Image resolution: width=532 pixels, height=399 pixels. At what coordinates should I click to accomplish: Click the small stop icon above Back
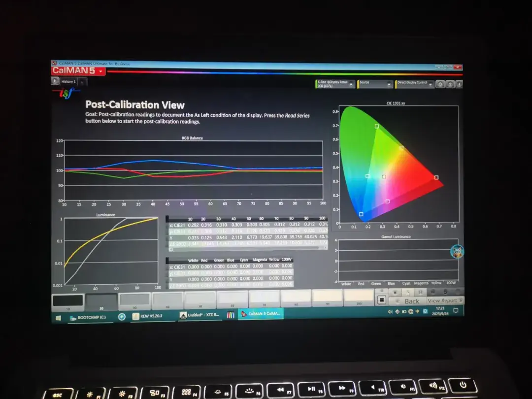[x=395, y=292]
